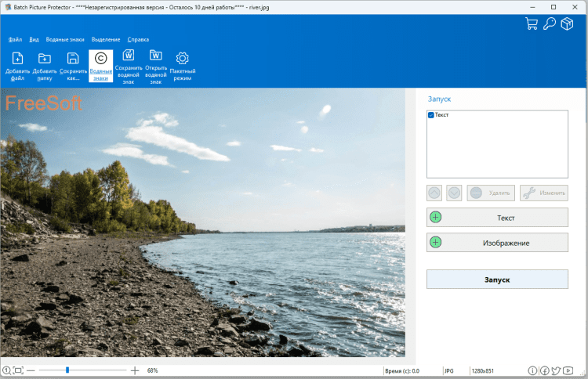The height and width of the screenshot is (379, 588).
Task: Zoom out with minus icon
Action: [x=31, y=370]
